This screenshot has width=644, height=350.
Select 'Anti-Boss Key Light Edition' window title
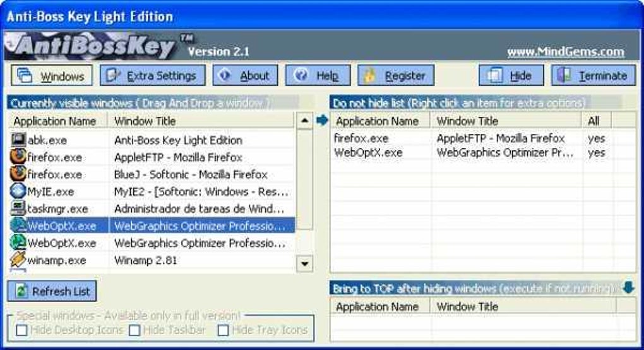point(178,140)
